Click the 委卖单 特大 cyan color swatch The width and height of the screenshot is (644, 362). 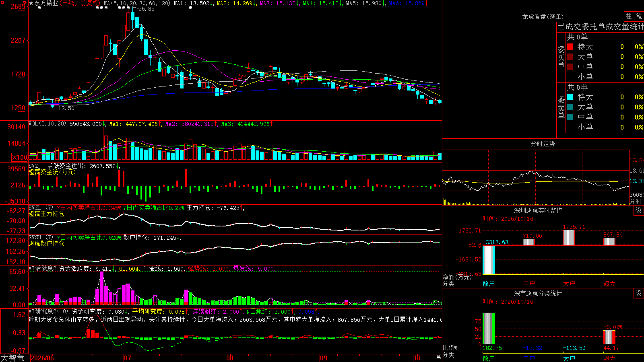[570, 97]
